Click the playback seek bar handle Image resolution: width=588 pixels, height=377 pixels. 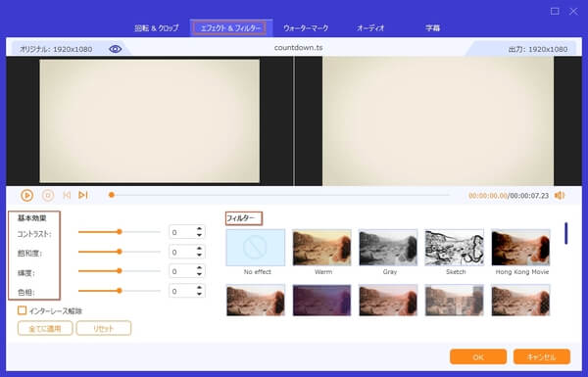(112, 195)
